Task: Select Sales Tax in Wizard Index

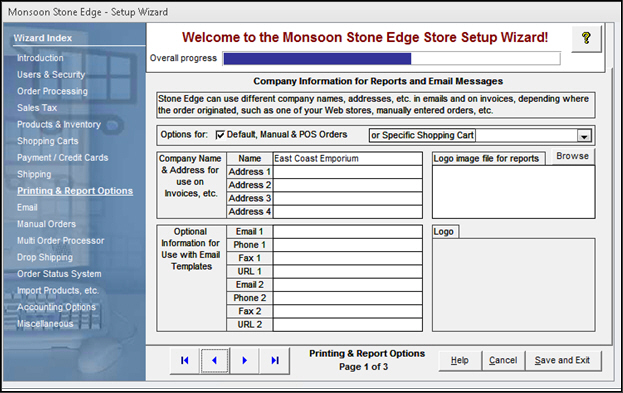Action: 37,108
